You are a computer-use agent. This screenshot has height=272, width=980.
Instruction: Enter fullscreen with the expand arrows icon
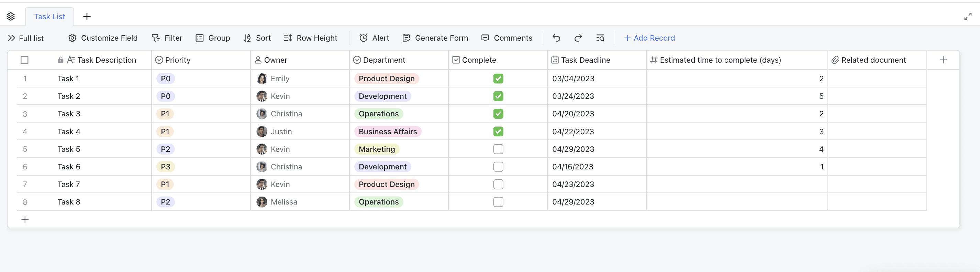coord(967,17)
